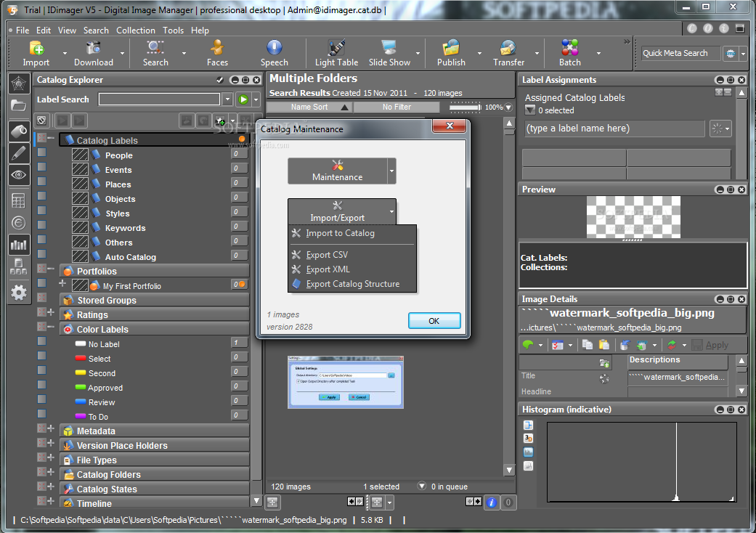Click the Quick Meta Search globe icon
The width and height of the screenshot is (756, 533).
pyautogui.click(x=731, y=54)
